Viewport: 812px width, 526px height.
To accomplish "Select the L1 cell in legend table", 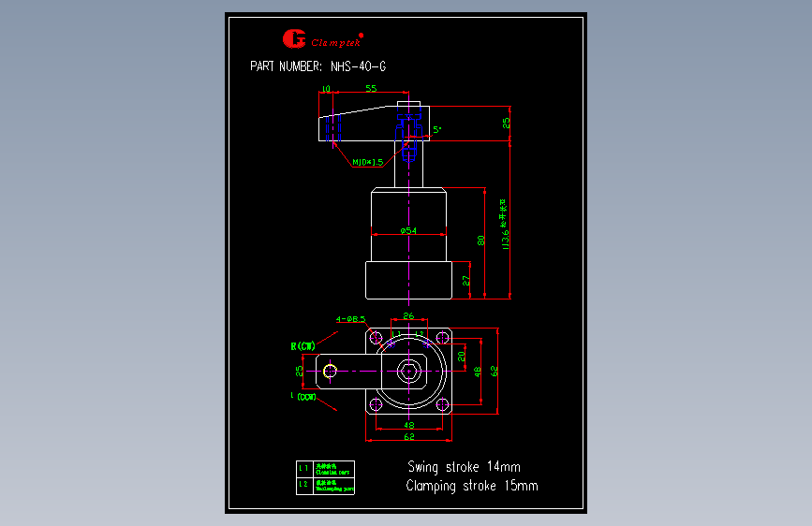I will (x=304, y=469).
